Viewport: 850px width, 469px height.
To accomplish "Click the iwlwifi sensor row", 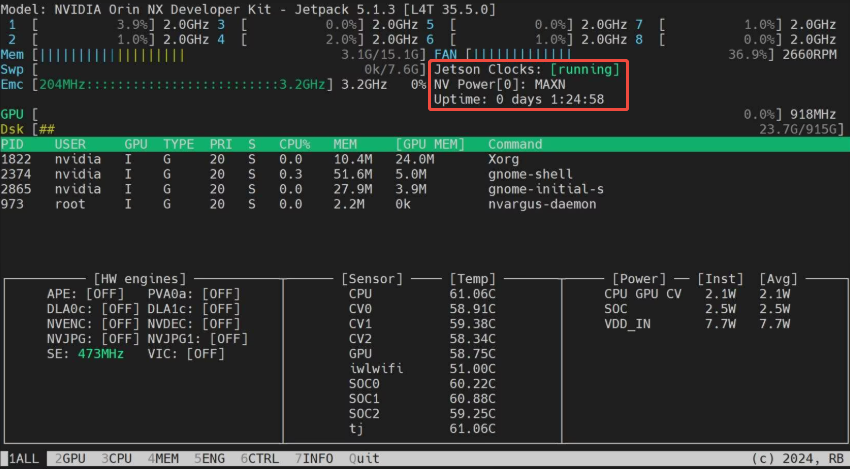I will [x=422, y=369].
